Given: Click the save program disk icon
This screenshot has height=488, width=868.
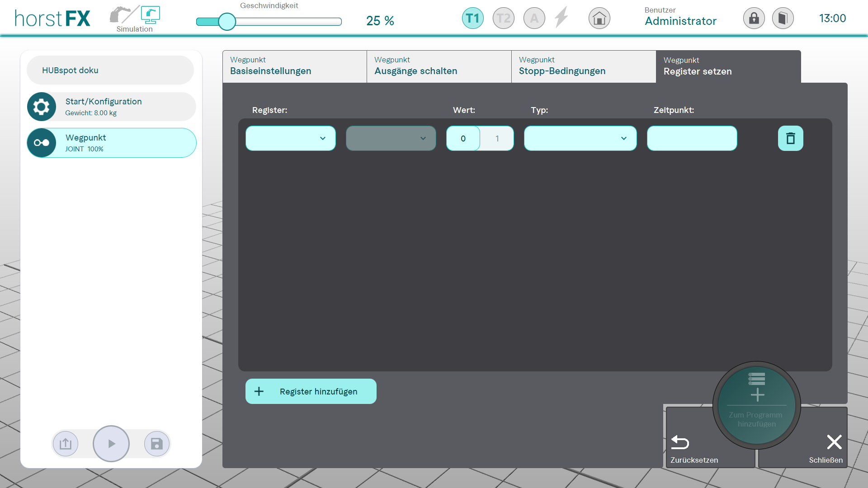Looking at the screenshot, I should 156,444.
